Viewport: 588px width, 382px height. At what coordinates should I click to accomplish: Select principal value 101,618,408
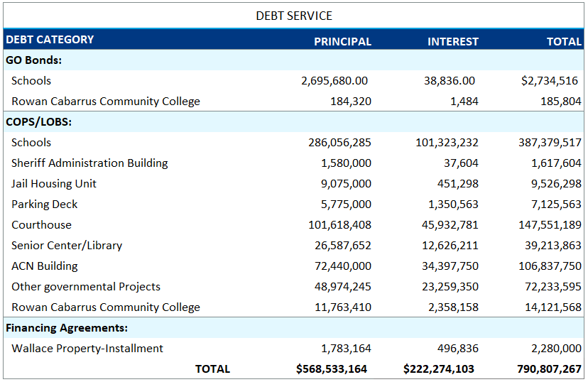[x=339, y=225]
